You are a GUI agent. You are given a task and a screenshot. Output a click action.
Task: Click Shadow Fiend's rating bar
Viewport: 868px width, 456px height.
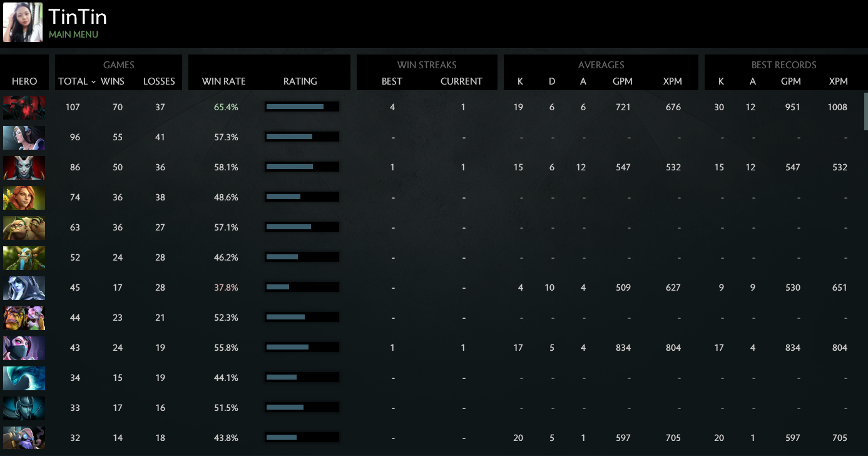[302, 106]
